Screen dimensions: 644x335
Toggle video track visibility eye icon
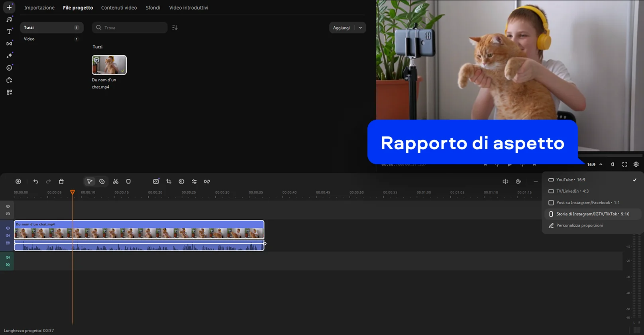pos(8,228)
